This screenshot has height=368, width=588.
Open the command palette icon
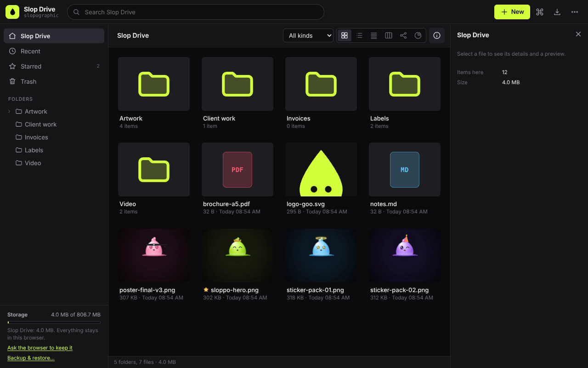tap(540, 12)
